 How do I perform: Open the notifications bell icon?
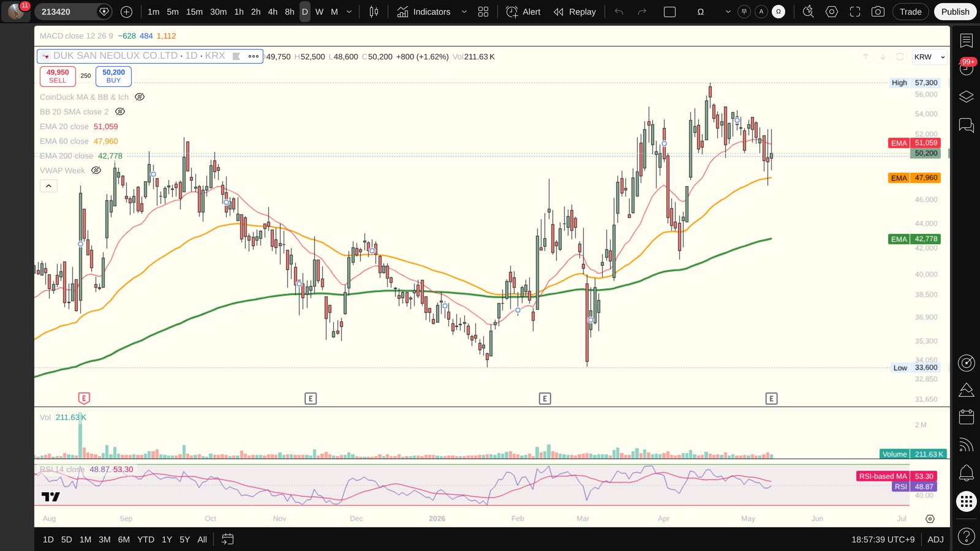[967, 473]
